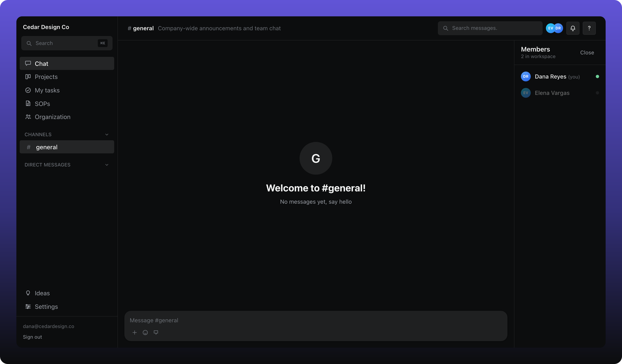Open the SOPs page

coord(67,104)
